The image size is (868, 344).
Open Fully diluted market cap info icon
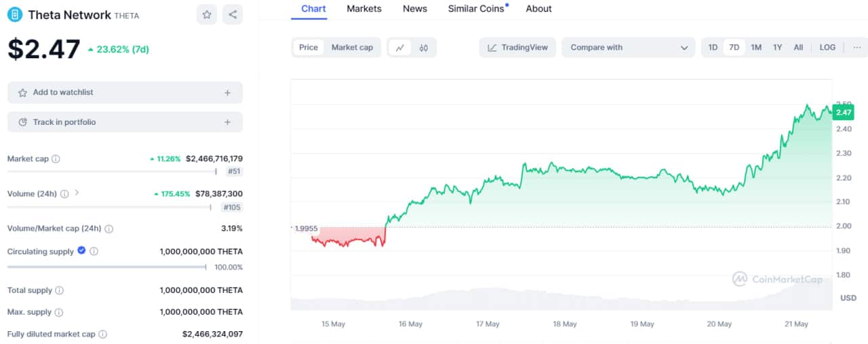(x=102, y=334)
